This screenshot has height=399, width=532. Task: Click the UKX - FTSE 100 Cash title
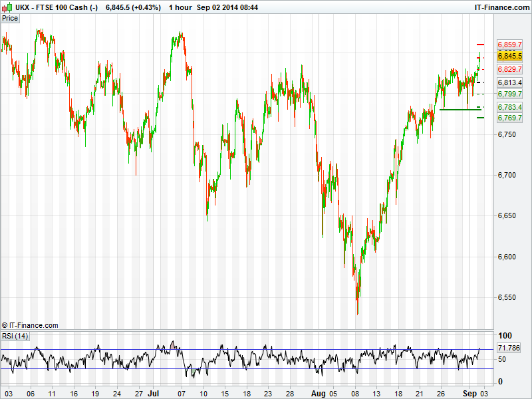click(x=57, y=7)
